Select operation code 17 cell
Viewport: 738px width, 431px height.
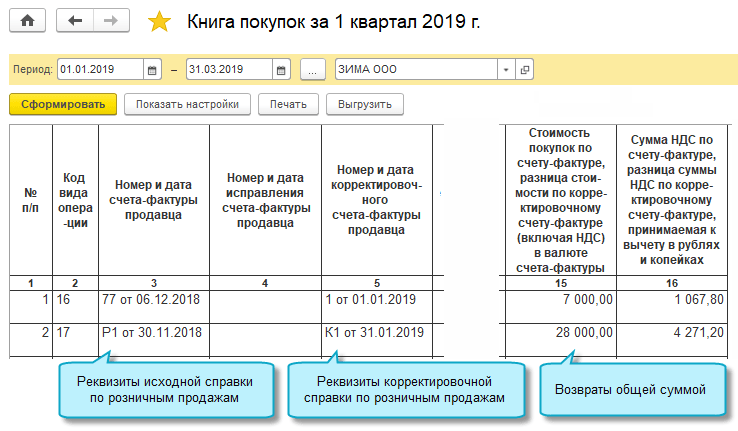(75, 340)
